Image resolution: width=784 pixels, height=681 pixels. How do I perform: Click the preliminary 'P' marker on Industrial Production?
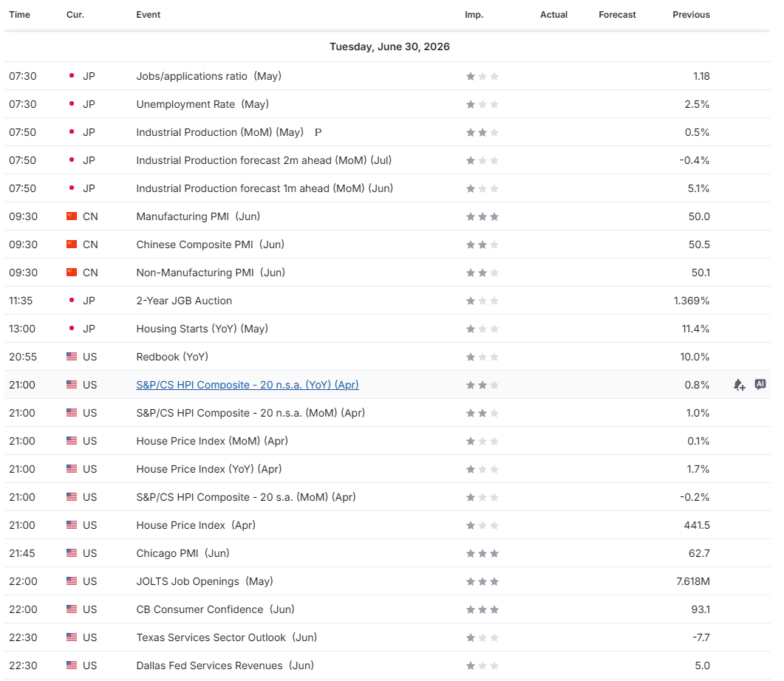click(318, 132)
